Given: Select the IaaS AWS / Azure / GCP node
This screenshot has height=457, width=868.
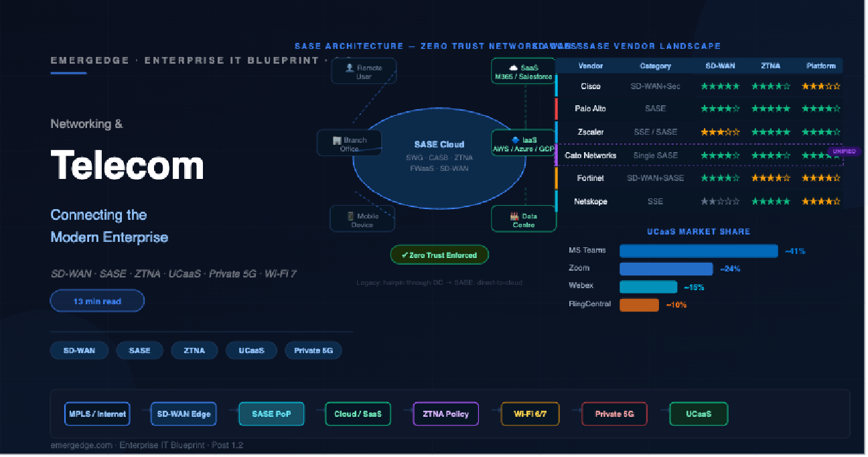Looking at the screenshot, I should tap(524, 143).
